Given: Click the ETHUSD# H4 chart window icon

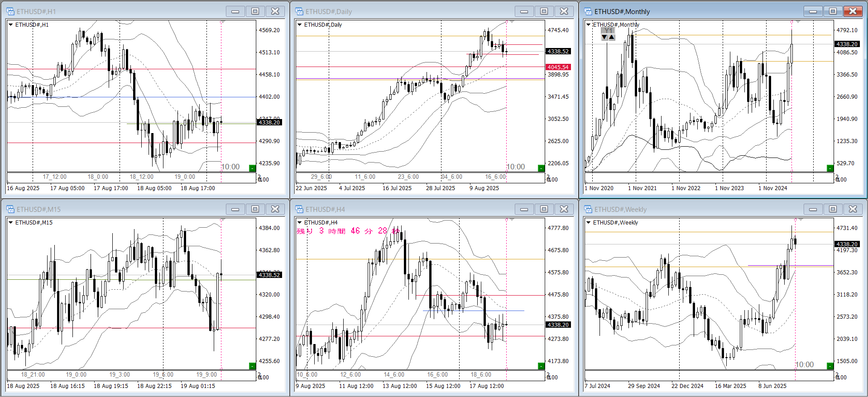Looking at the screenshot, I should 299,209.
